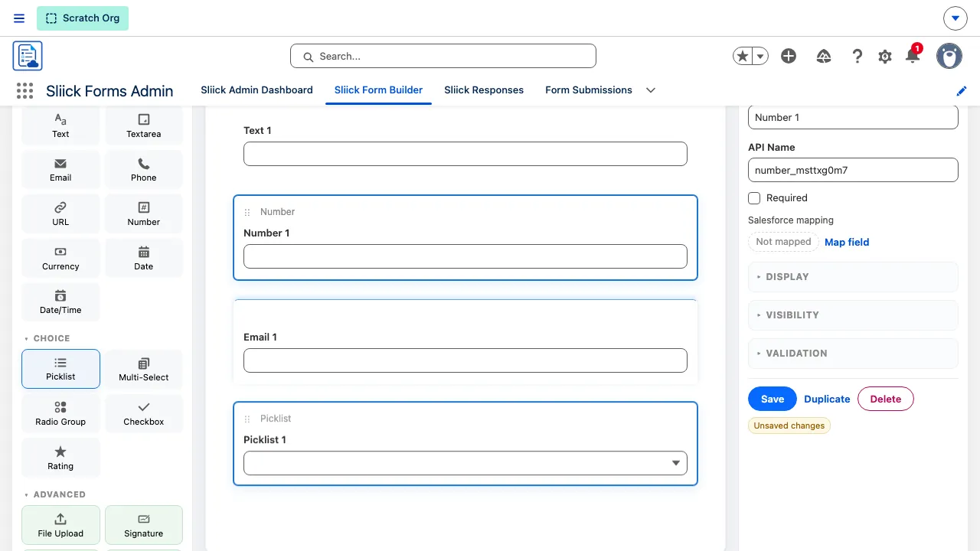Open the favorites list dropdown arrow
The height and width of the screenshot is (551, 980).
(x=761, y=56)
